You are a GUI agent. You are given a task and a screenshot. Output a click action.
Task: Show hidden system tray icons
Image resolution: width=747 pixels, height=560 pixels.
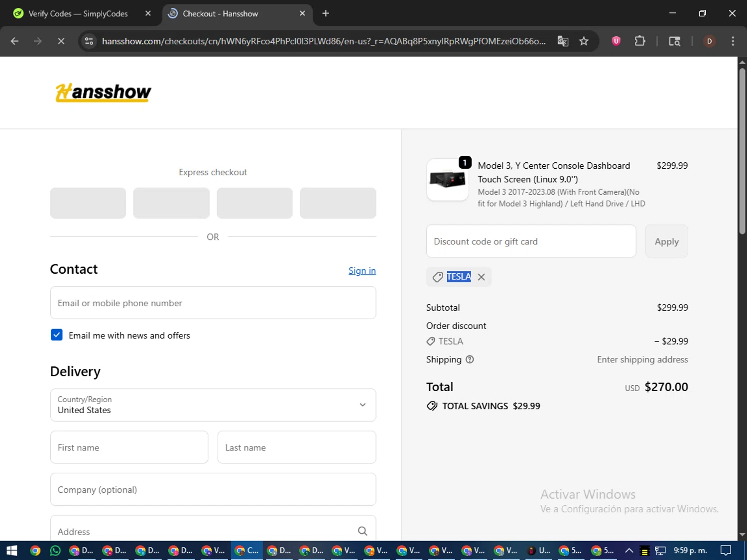(x=629, y=551)
